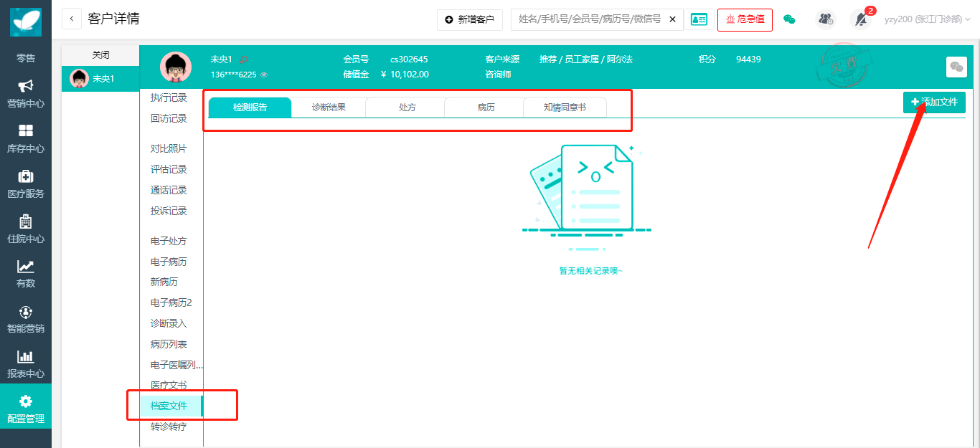Click the customer avatar in header
Image resolution: width=980 pixels, height=448 pixels.
[175, 67]
